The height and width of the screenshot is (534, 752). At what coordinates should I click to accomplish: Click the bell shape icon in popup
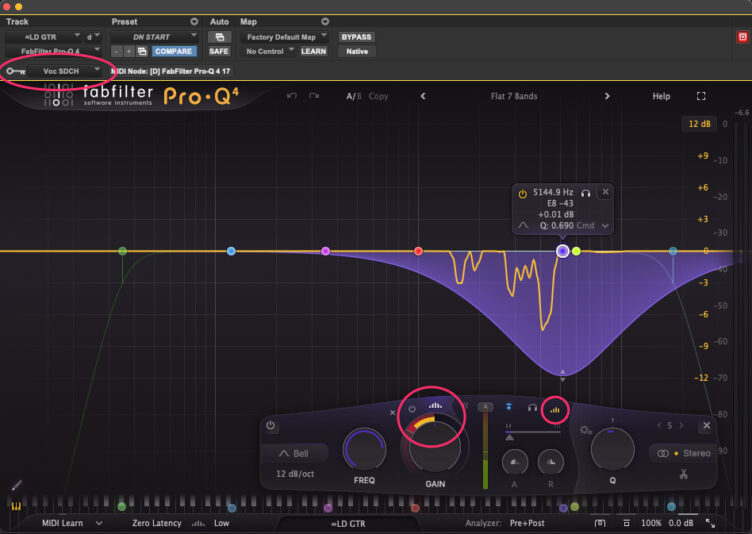click(523, 225)
